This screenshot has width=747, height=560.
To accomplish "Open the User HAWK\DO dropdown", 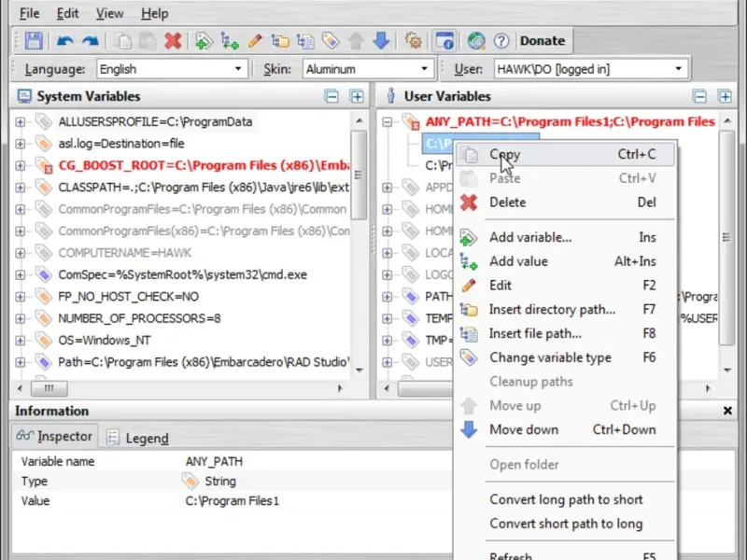I will click(591, 69).
